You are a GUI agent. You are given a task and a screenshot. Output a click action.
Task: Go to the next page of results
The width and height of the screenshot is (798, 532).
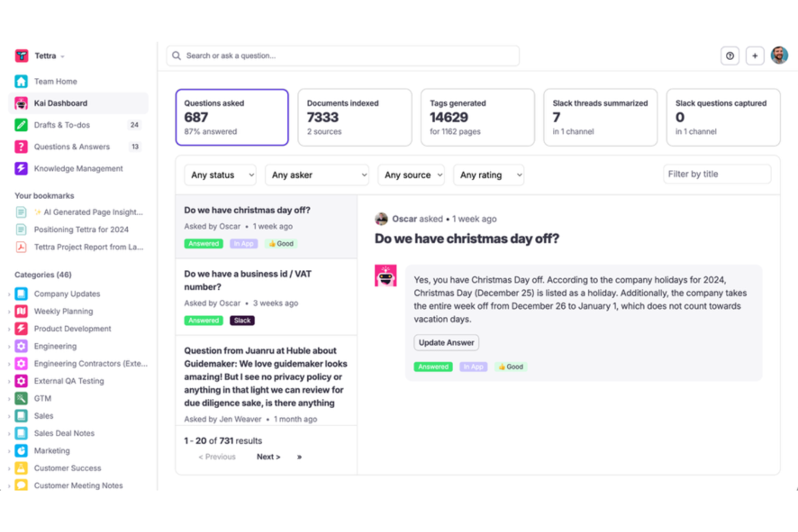268,457
